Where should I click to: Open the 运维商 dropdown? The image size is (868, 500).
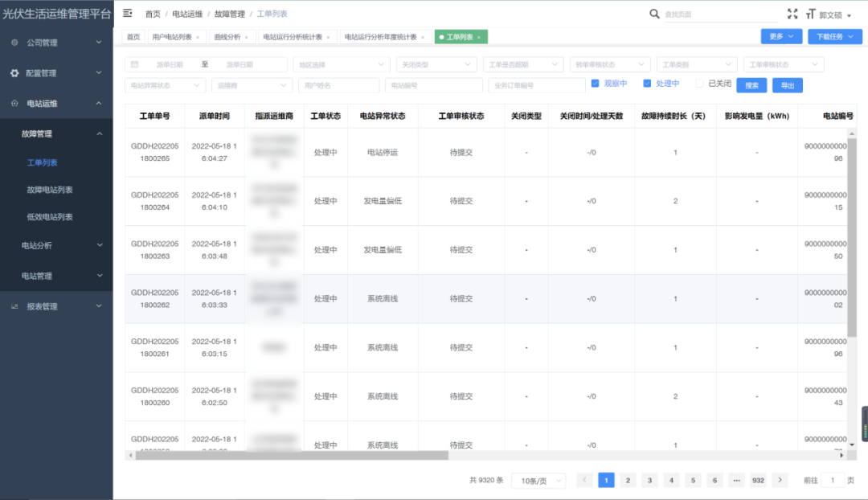tap(252, 85)
